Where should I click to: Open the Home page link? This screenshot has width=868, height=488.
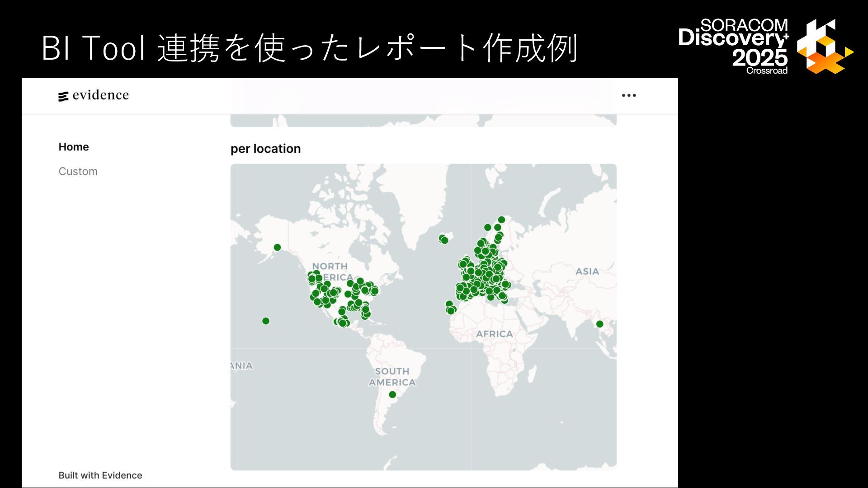(x=74, y=147)
